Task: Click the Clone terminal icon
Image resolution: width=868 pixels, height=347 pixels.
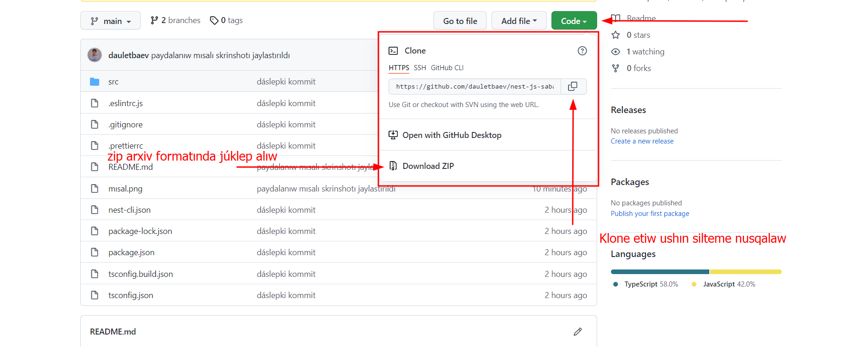Action: point(393,51)
